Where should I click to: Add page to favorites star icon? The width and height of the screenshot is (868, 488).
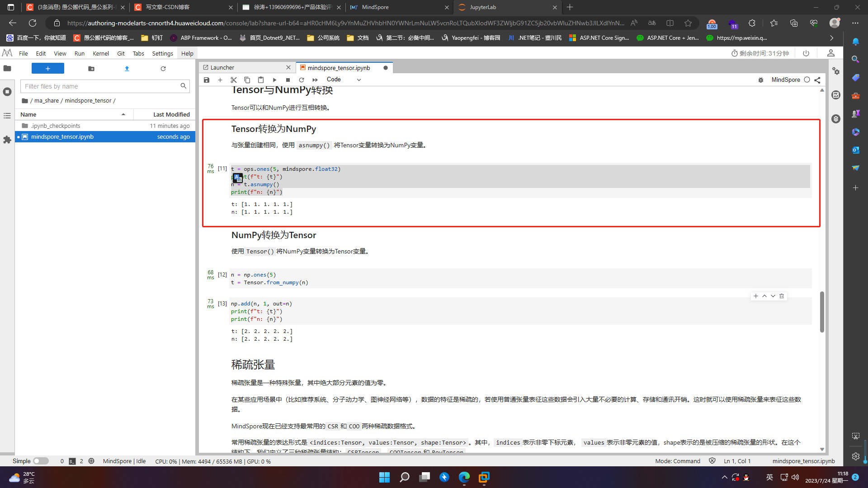click(688, 23)
